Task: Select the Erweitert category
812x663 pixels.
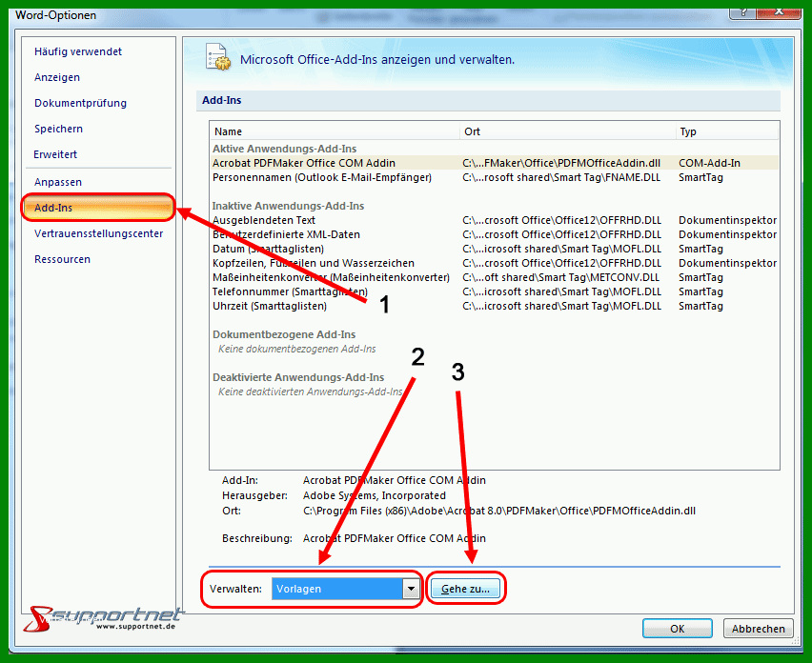Action: click(x=55, y=154)
